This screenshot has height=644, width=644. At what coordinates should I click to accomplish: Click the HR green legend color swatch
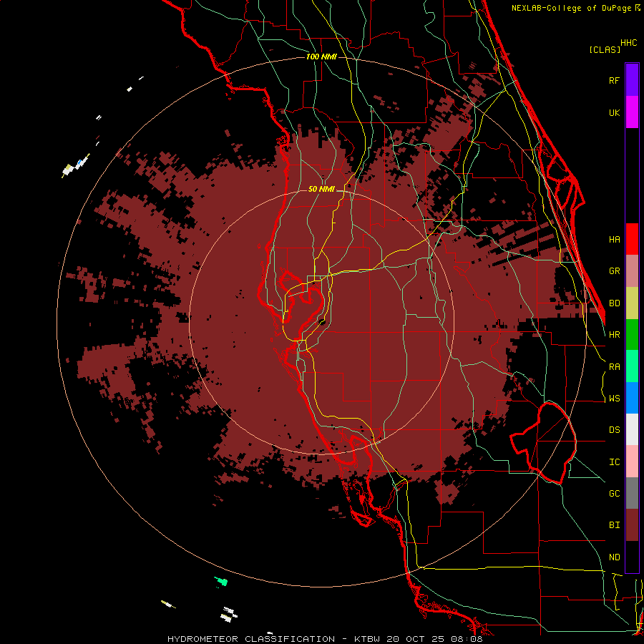(x=632, y=335)
